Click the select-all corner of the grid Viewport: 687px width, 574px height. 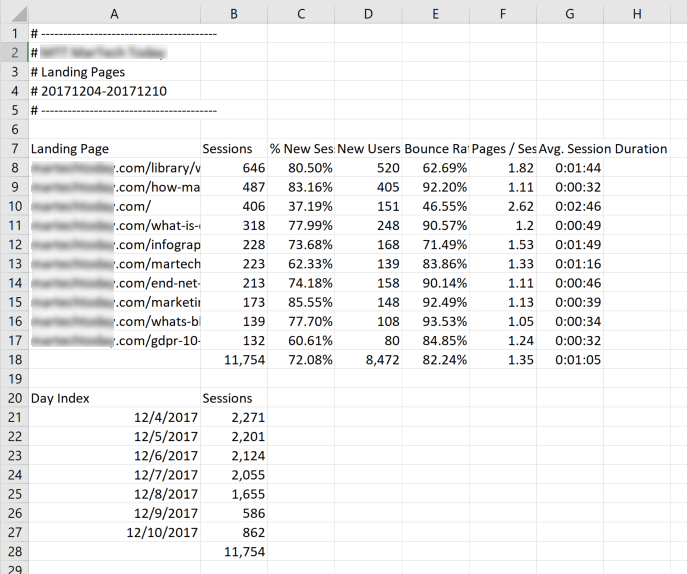[x=13, y=13]
